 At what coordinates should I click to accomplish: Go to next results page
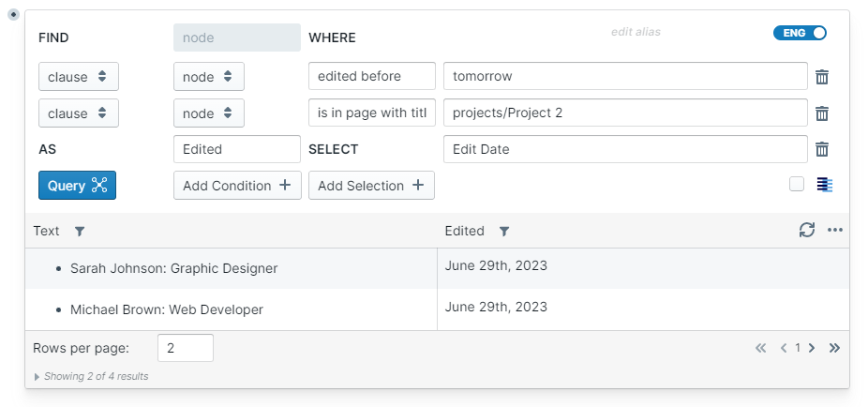pyautogui.click(x=812, y=348)
